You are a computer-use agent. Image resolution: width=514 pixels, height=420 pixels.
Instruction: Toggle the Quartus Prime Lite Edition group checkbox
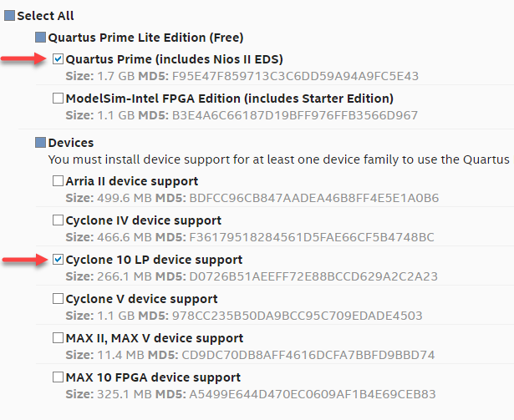point(40,38)
